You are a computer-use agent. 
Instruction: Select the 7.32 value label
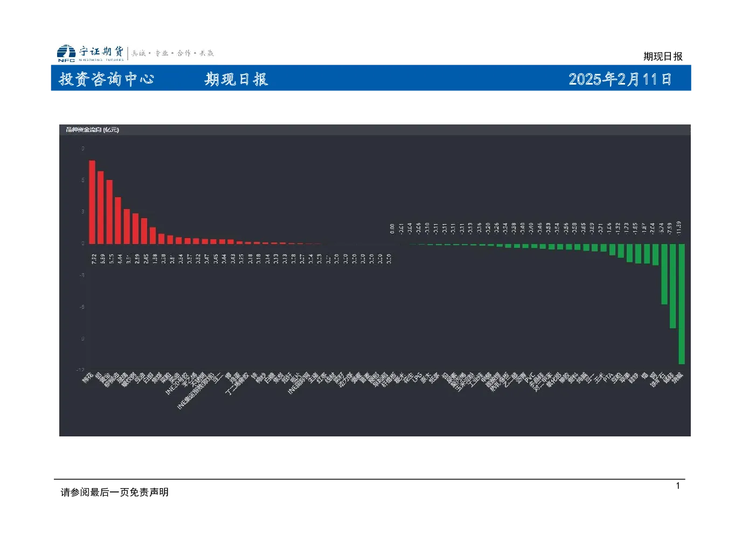pyautogui.click(x=94, y=259)
